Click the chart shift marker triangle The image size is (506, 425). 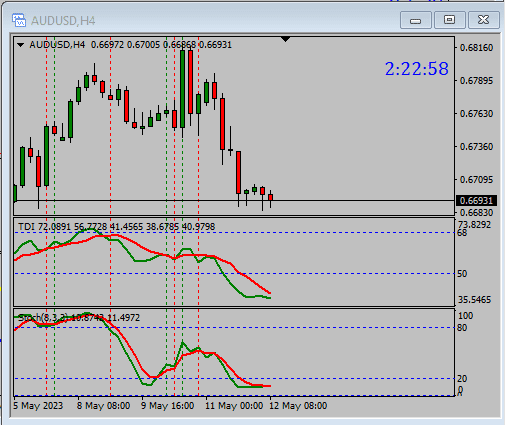[x=285, y=39]
